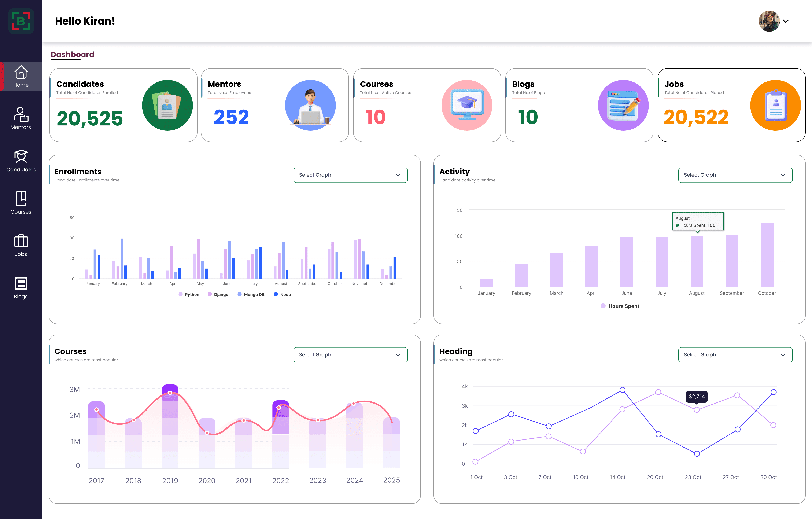
Task: Toggle Mongo DB series in Enrollments legend
Action: coord(251,294)
